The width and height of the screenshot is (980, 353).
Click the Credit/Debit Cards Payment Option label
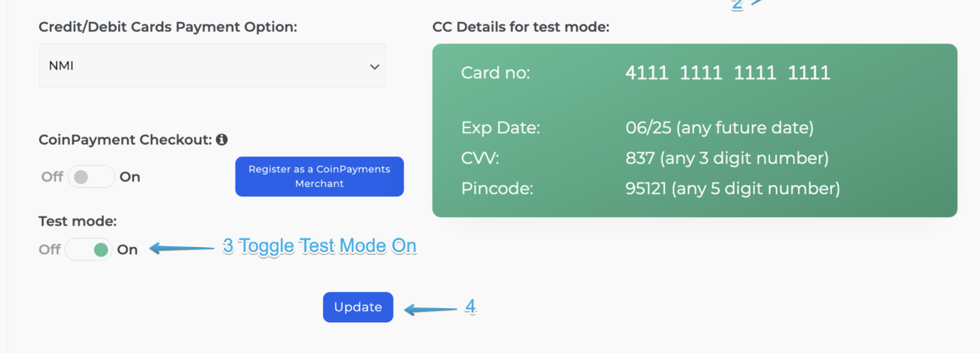click(x=168, y=27)
